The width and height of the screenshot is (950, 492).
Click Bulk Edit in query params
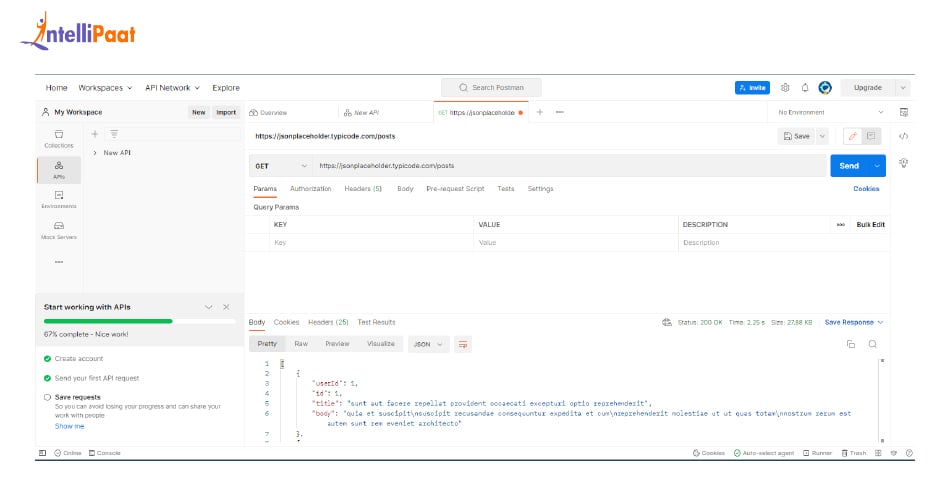[x=871, y=225]
